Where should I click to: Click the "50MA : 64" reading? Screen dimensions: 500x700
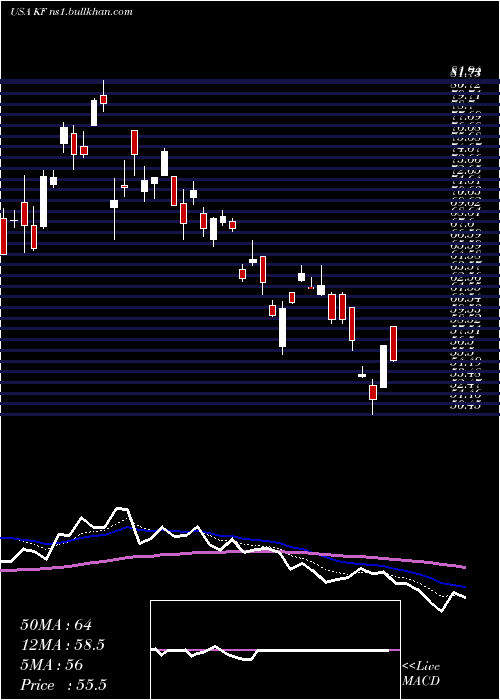[x=56, y=625]
